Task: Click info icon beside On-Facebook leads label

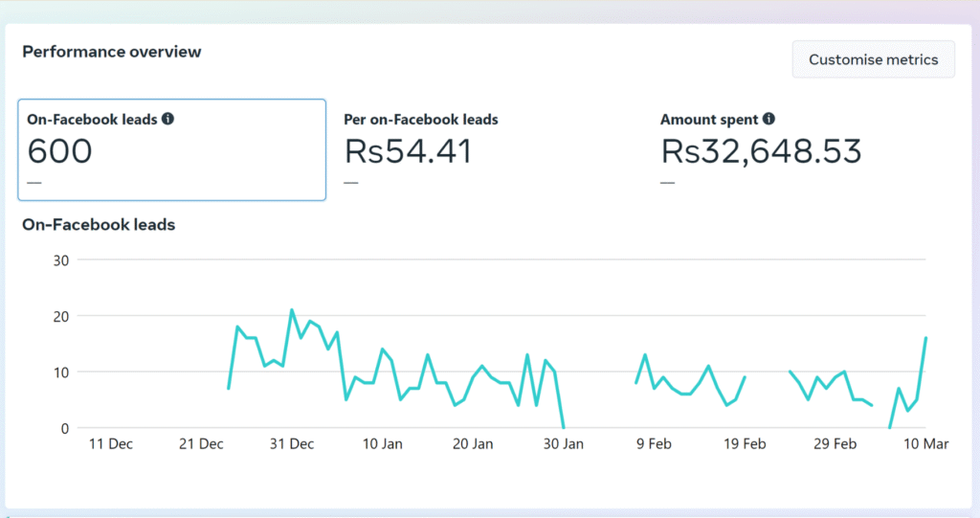Action: (168, 120)
